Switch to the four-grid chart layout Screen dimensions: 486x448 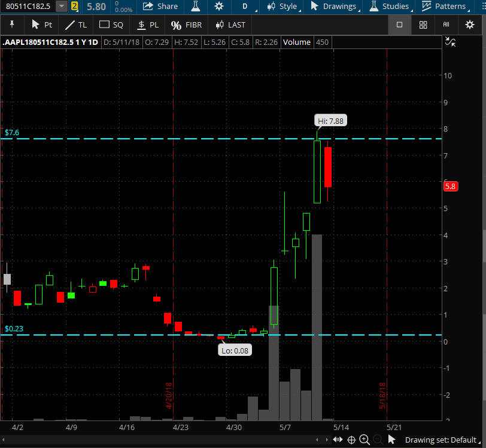(423, 25)
